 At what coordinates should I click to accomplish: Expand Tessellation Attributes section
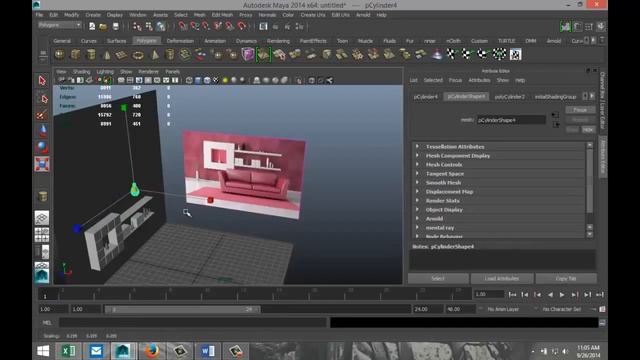pyautogui.click(x=417, y=146)
